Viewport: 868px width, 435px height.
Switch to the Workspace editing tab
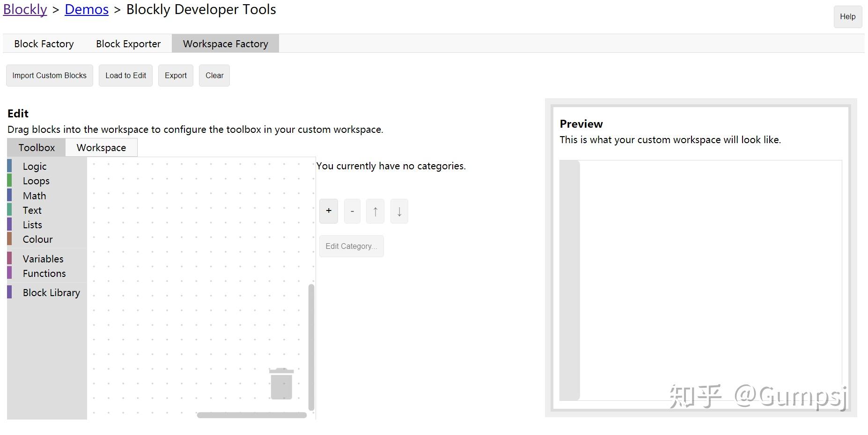pos(101,148)
